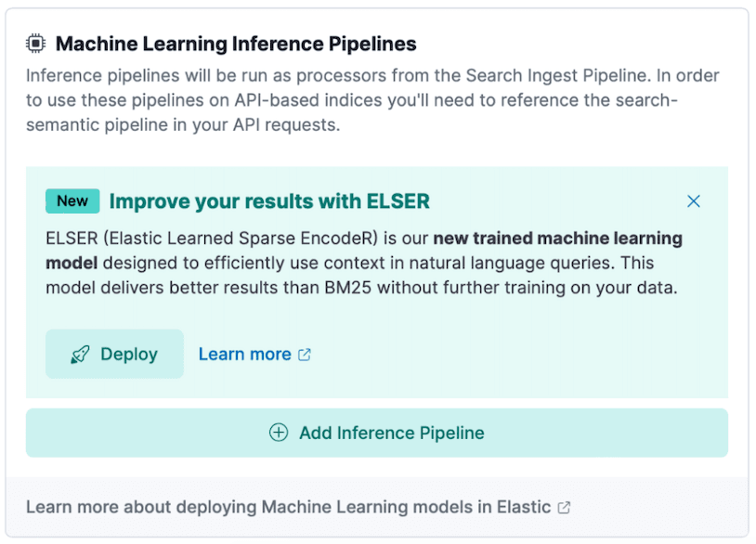Open the deploying Machine Learning models in Elastic link
Image resolution: width=756 pixels, height=544 pixels.
(288, 508)
